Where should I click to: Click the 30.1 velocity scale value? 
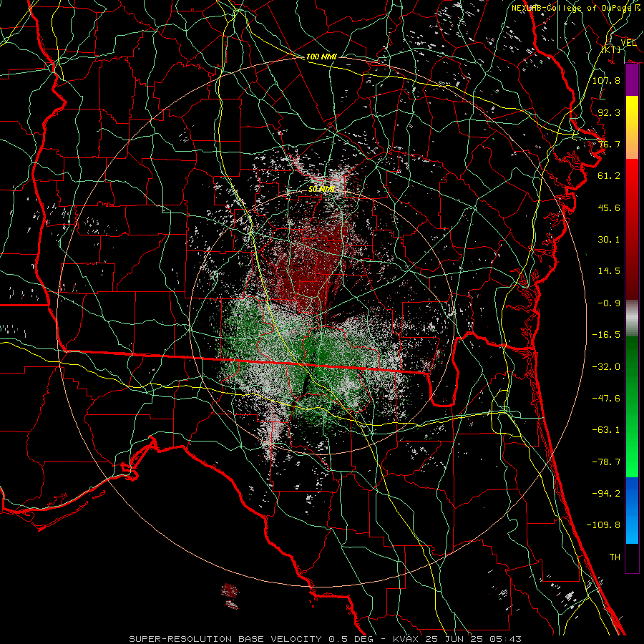[609, 240]
